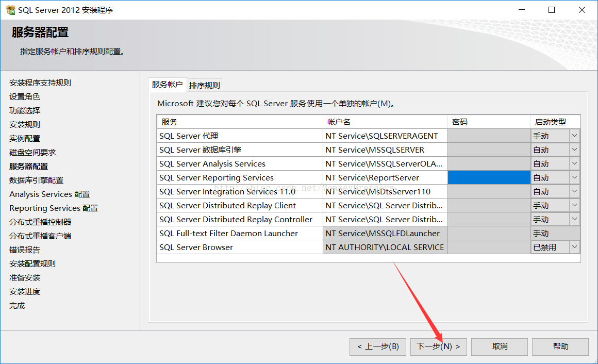This screenshot has width=598, height=364.
Task: Expand startup type for Reporting Services row
Action: coord(574,177)
